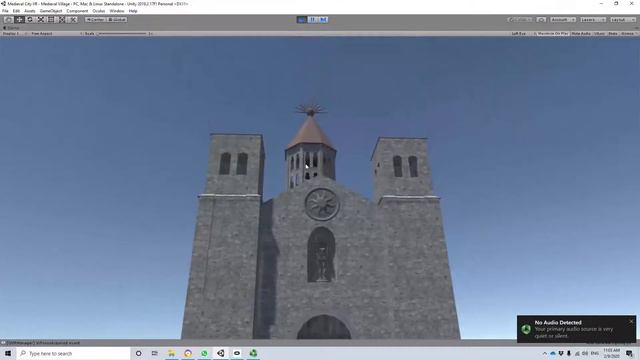Open the taskbar clock and calendar
The width and height of the screenshot is (640, 360).
(x=611, y=353)
